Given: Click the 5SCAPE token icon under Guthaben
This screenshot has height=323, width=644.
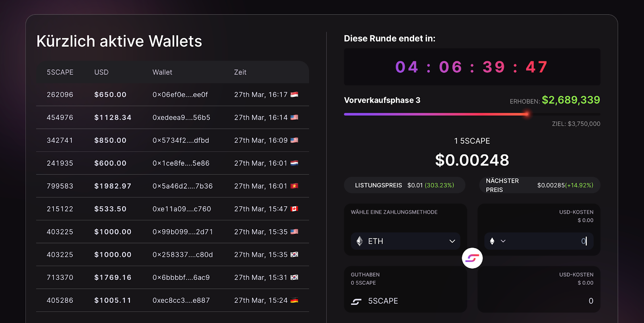Looking at the screenshot, I should click(356, 301).
